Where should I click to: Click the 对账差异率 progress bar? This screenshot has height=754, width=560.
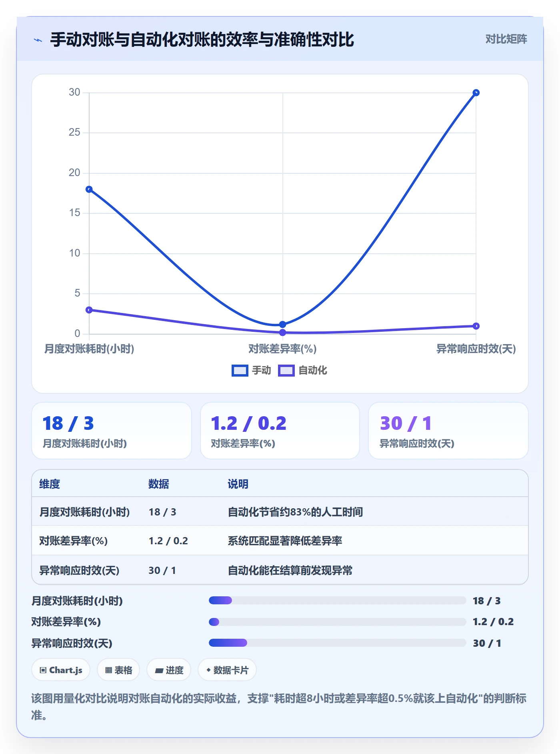(x=338, y=622)
